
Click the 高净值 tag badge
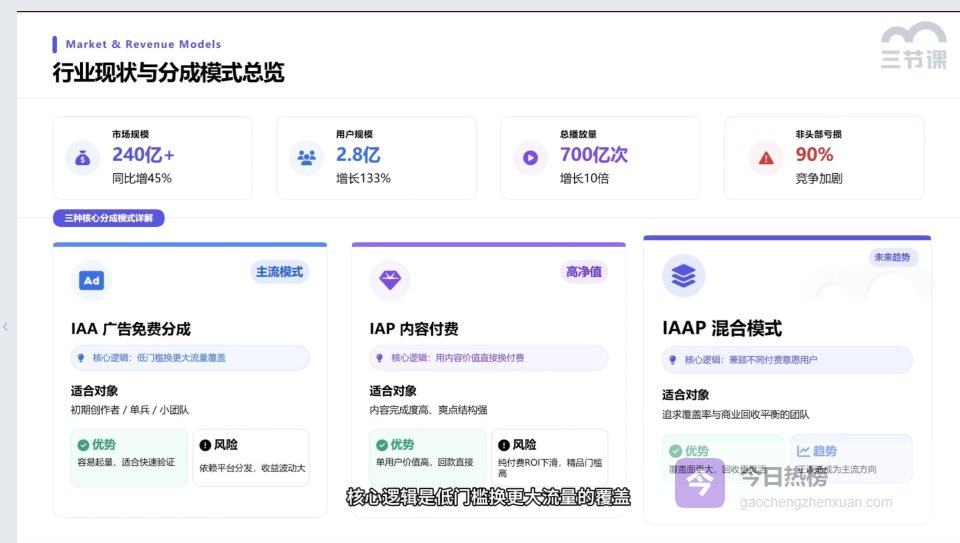click(x=583, y=272)
